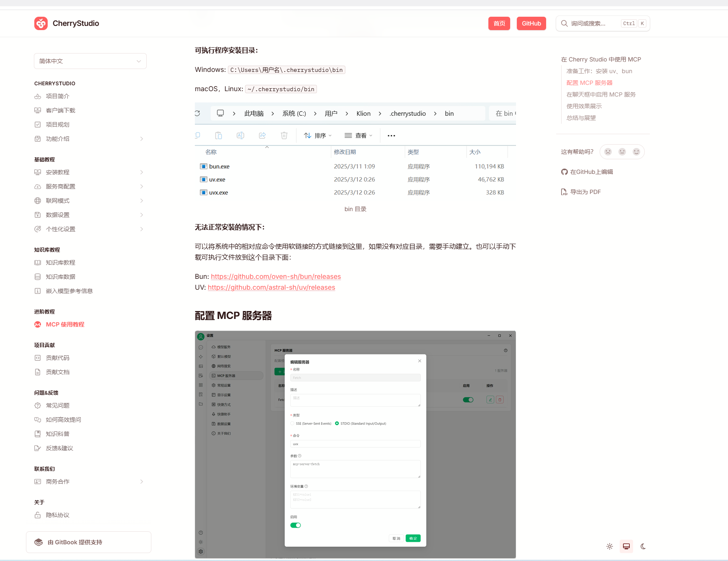Switch to light theme sun icon
728x561 pixels.
click(x=610, y=546)
